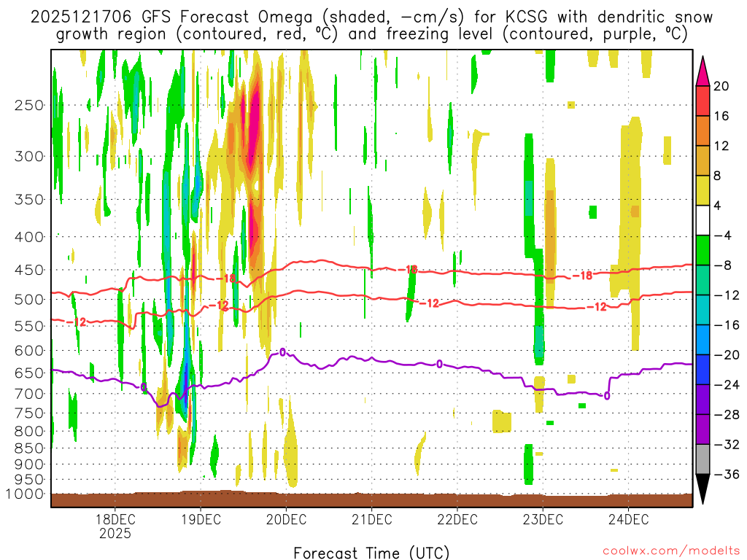747x560 pixels.
Task: Pick the red 16 to 20 colorbar swatch
Action: pos(703,101)
